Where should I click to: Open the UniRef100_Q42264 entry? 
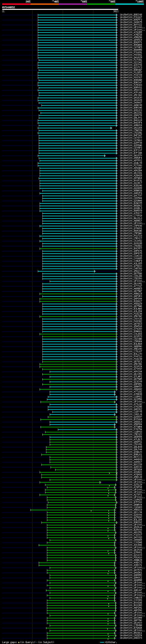[x=131, y=128]
